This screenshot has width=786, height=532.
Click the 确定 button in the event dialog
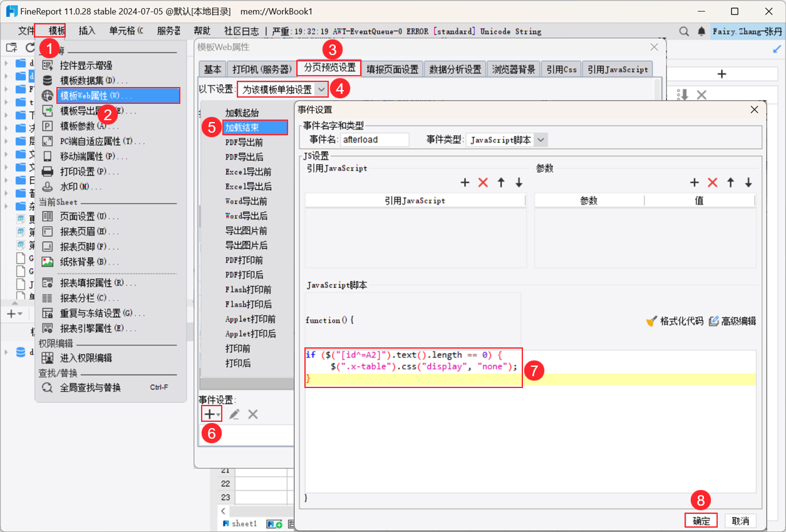point(701,520)
